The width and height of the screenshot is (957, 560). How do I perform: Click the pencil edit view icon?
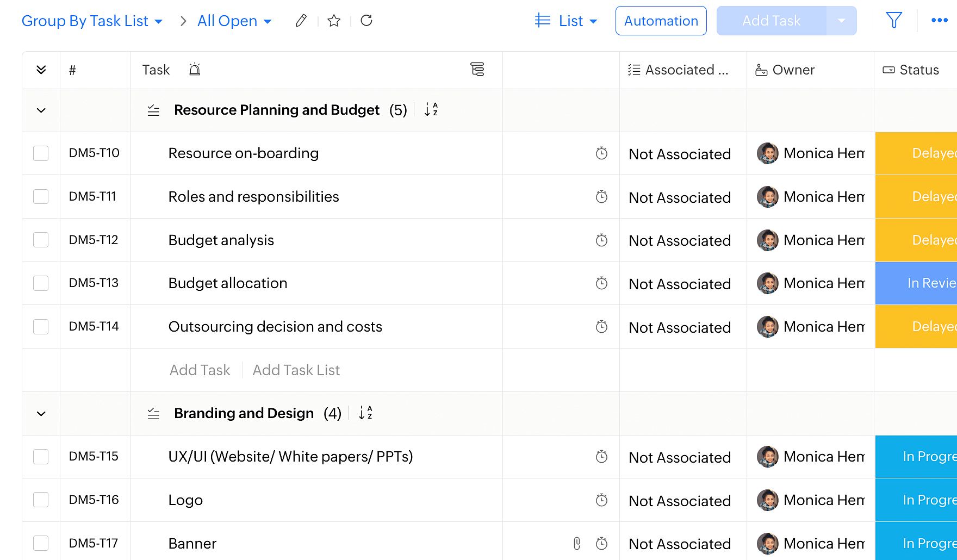[x=301, y=21]
